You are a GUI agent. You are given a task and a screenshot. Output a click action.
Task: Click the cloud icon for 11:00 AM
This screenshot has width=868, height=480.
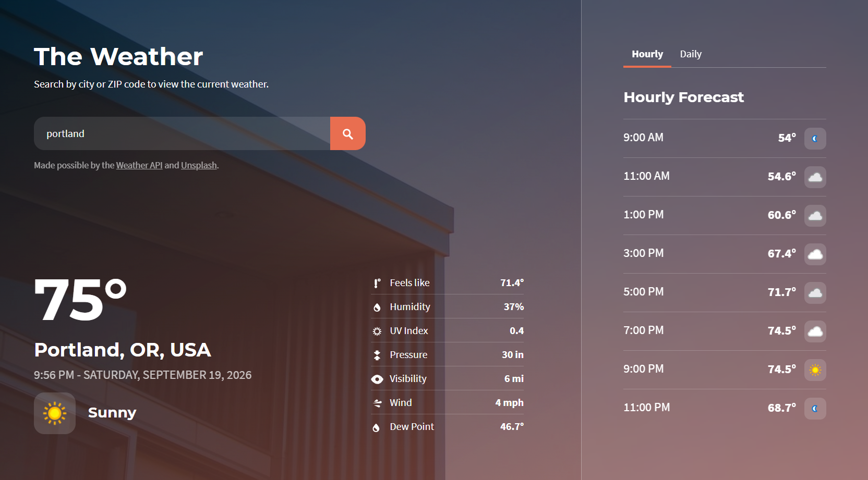(x=815, y=177)
